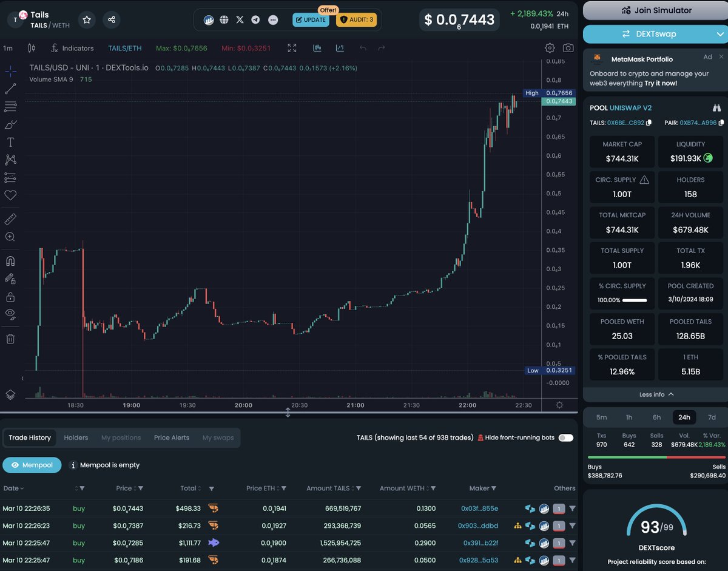This screenshot has width=728, height=571.
Task: Take a chart snapshot with camera icon
Action: (x=568, y=48)
